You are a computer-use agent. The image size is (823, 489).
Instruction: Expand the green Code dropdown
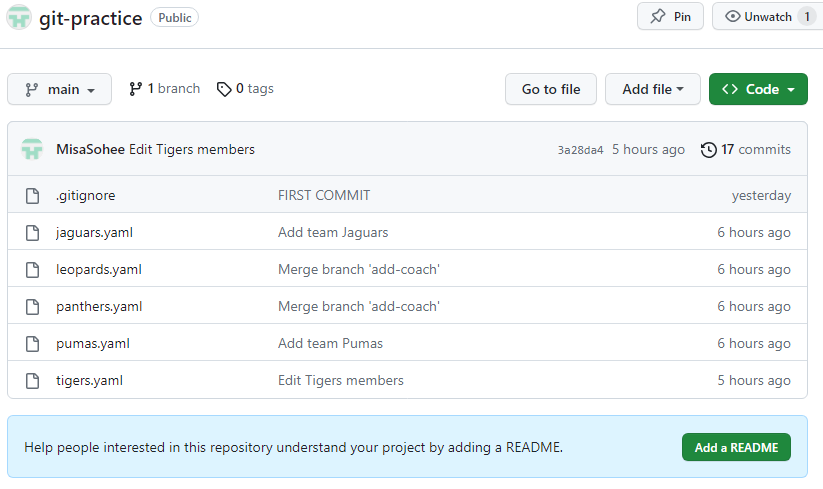coord(757,89)
